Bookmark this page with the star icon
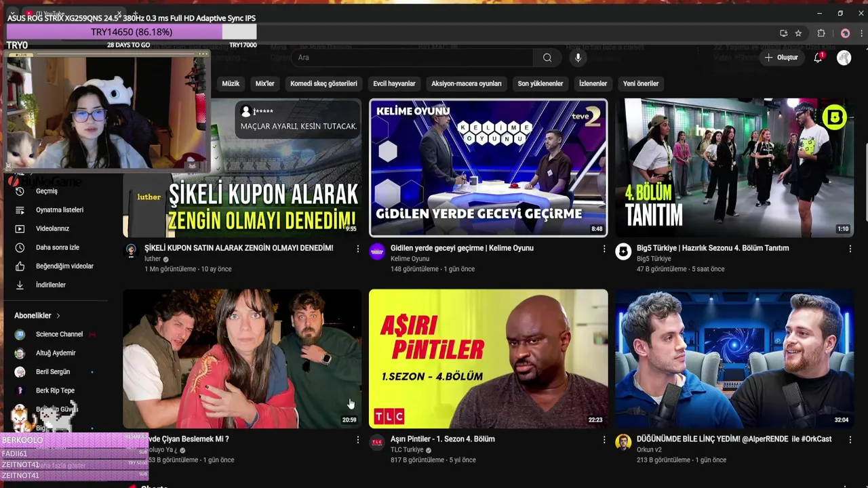The height and width of the screenshot is (488, 868). click(798, 33)
